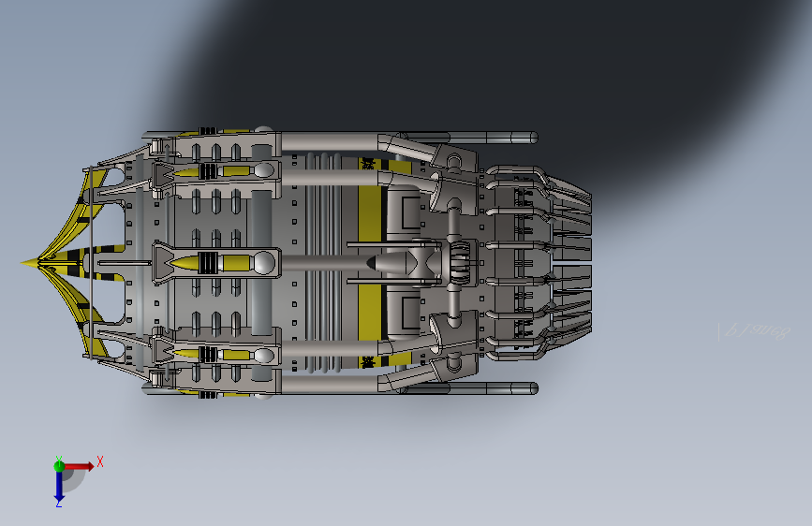The width and height of the screenshot is (812, 526).
Task: Click the green Y axis ball of triad
Action: pyautogui.click(x=59, y=466)
